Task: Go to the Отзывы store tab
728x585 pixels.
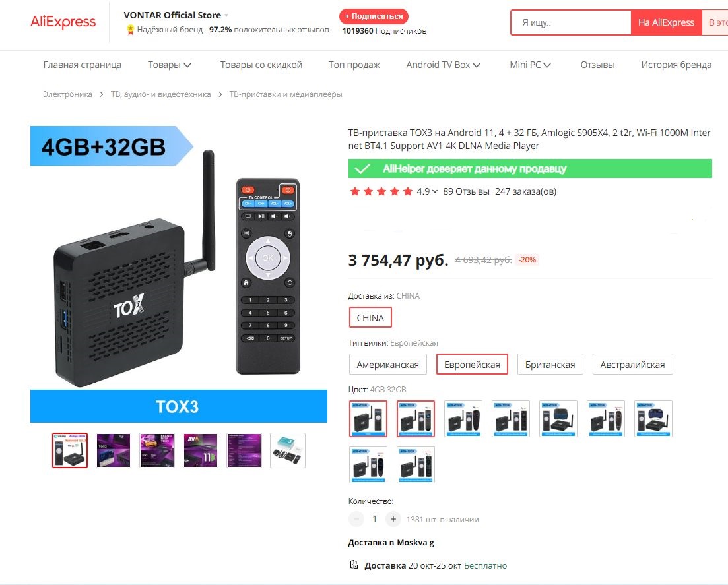Action: [597, 65]
